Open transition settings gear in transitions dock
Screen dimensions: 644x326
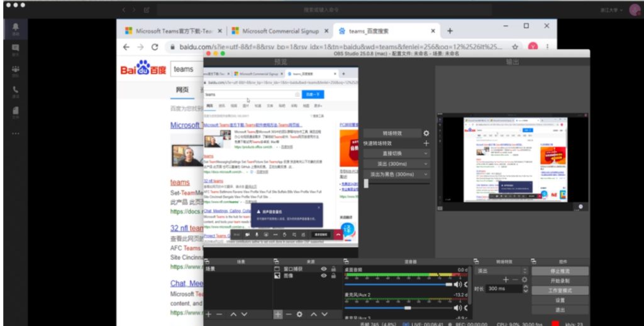click(x=525, y=280)
